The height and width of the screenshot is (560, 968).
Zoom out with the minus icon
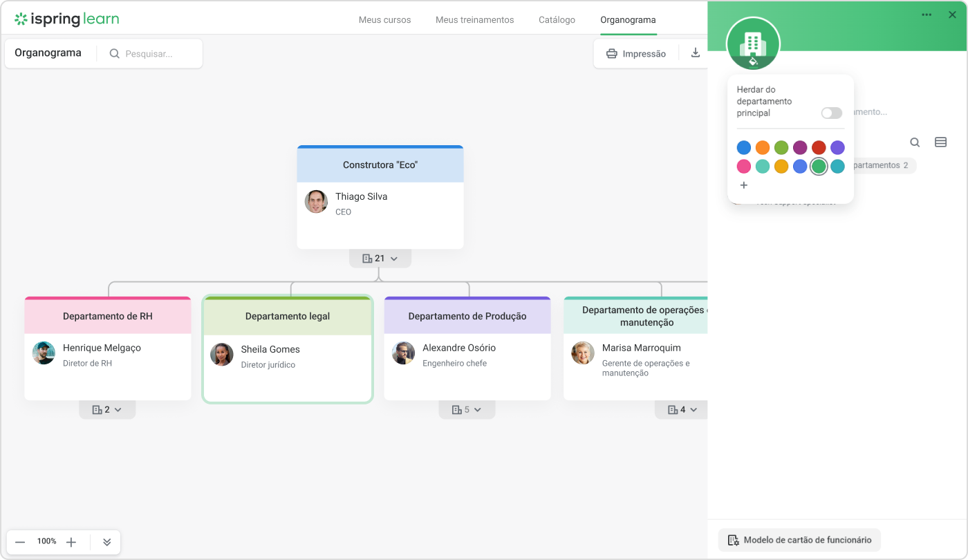(20, 542)
